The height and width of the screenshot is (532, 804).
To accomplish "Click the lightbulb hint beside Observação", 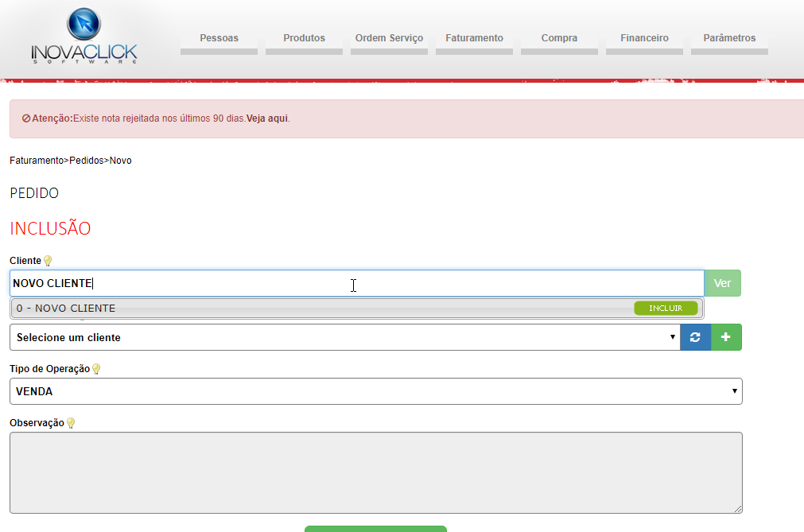I will [x=70, y=424].
